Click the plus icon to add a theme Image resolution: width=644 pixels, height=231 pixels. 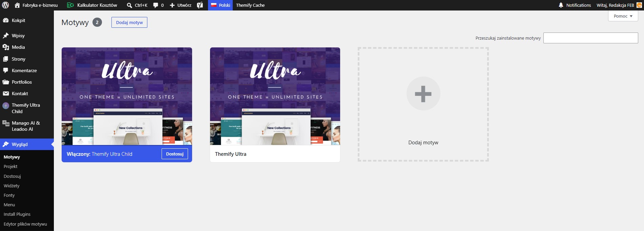(x=423, y=93)
